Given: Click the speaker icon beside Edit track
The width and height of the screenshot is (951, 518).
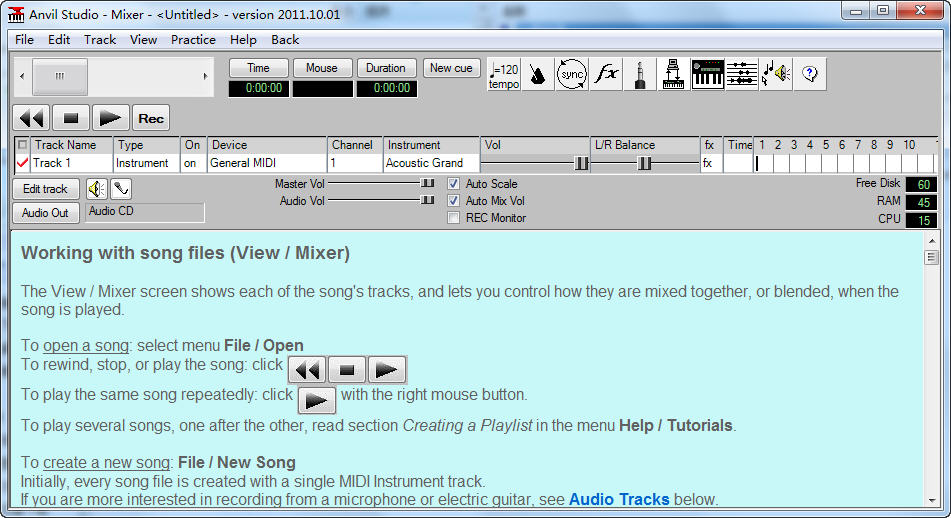Looking at the screenshot, I should 96,189.
